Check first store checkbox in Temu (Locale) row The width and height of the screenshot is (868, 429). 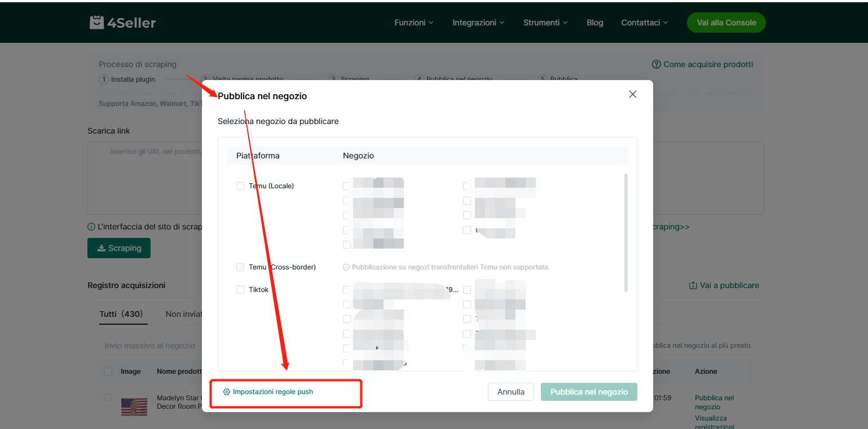[347, 186]
